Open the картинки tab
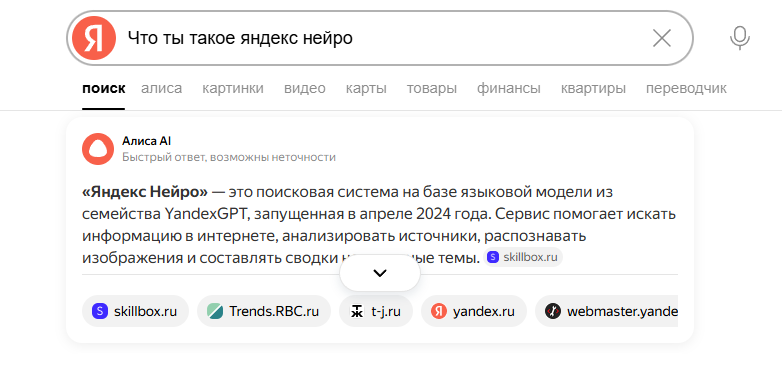 [233, 89]
